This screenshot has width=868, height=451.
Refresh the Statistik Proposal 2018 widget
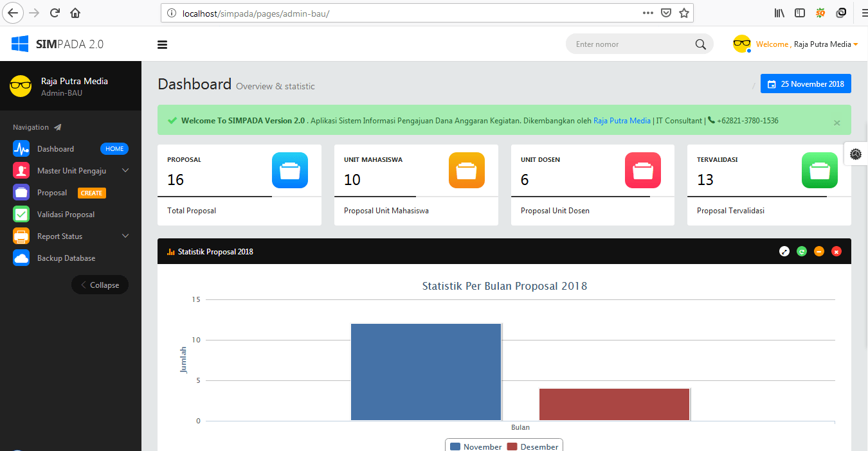pyautogui.click(x=801, y=251)
